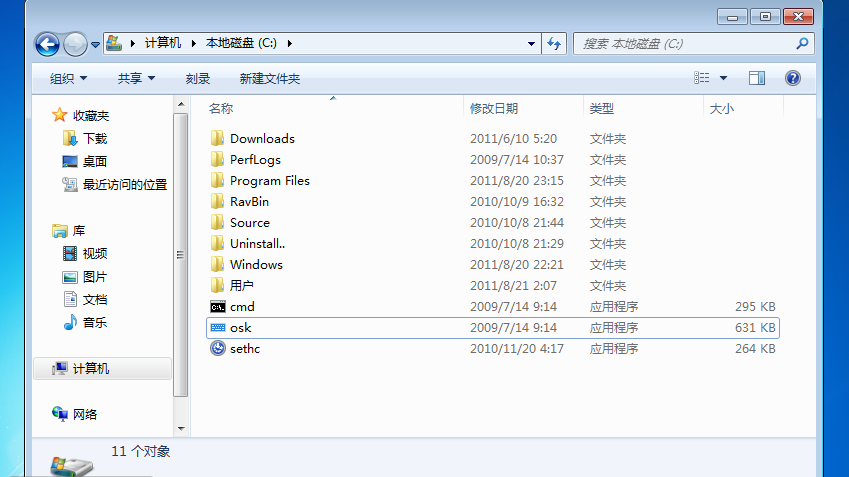849x477 pixels.
Task: Click the Back navigation arrow button
Action: [47, 44]
